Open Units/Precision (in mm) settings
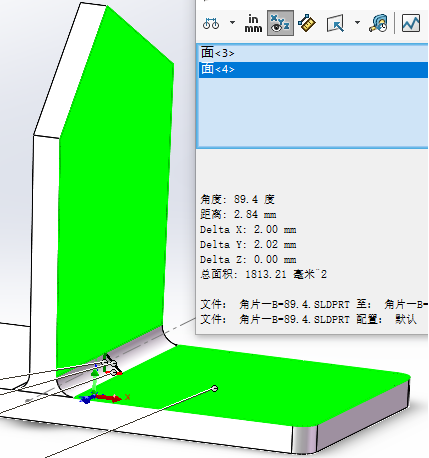429x458 pixels. 253,23
